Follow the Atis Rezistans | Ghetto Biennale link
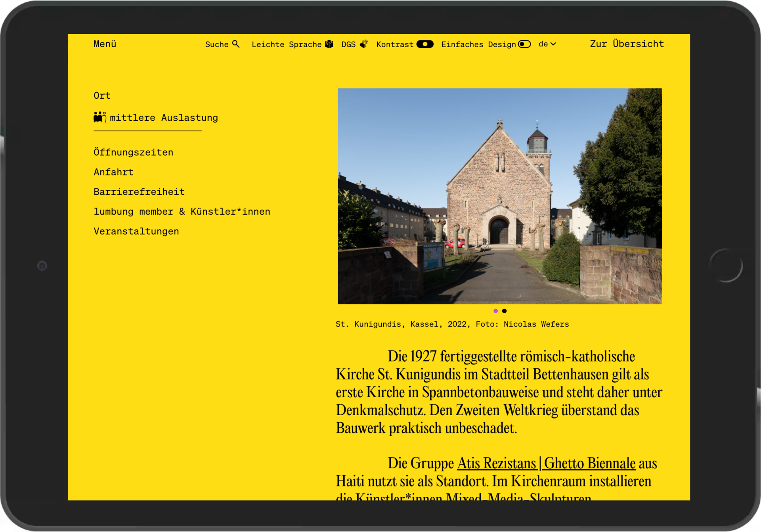Viewport: 761px width, 532px height. tap(547, 462)
